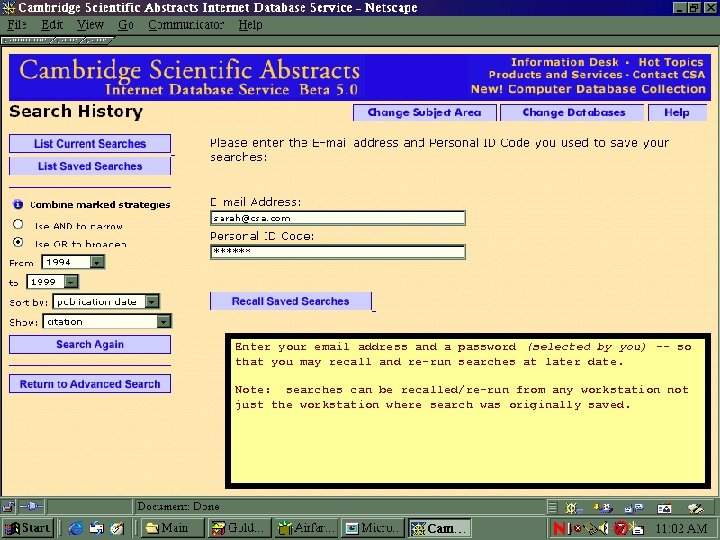Open Discussion Groups icon in component bar
720x540 pixels.
pos(634,507)
